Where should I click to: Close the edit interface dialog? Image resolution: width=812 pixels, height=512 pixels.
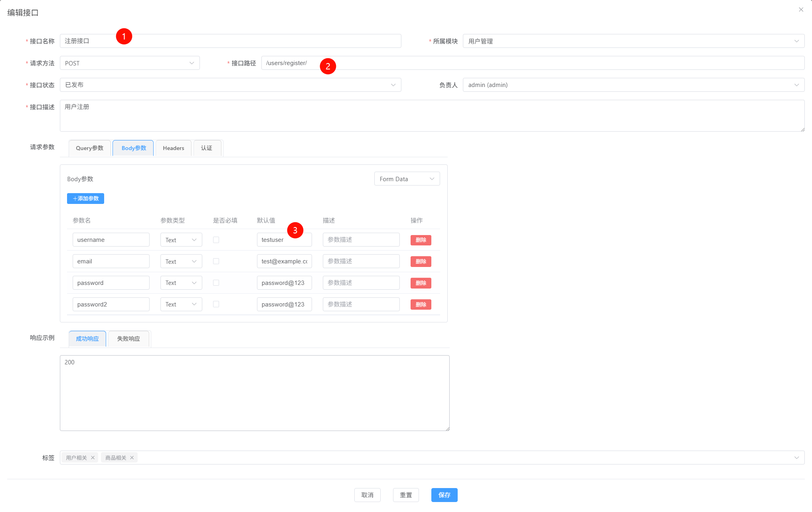pyautogui.click(x=801, y=10)
